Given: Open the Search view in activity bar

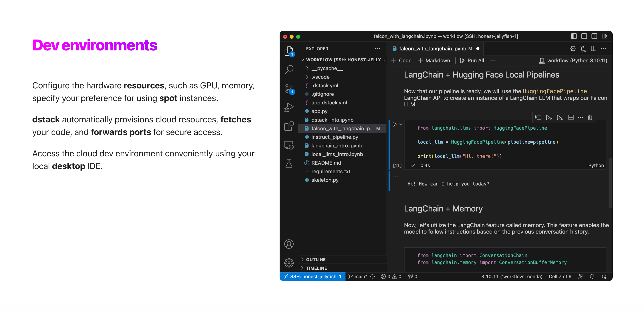Looking at the screenshot, I should pos(289,70).
